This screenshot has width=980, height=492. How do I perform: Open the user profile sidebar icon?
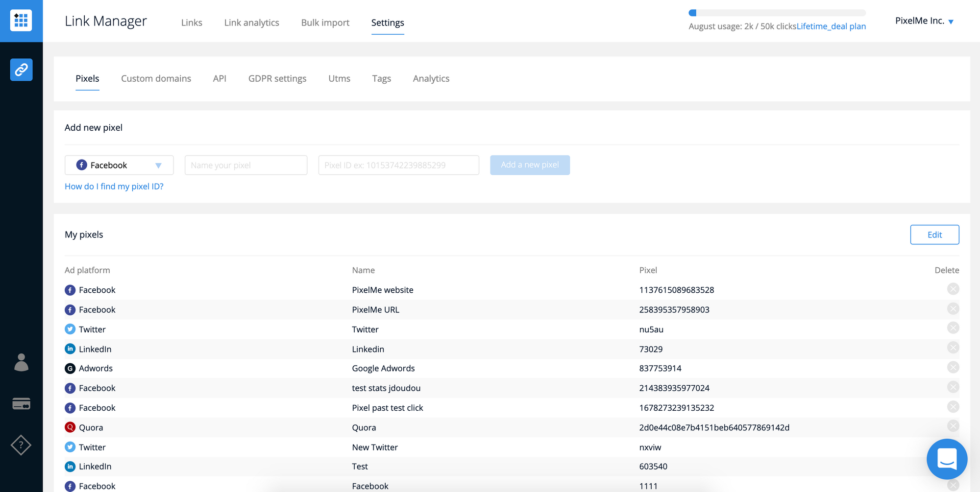click(21, 362)
